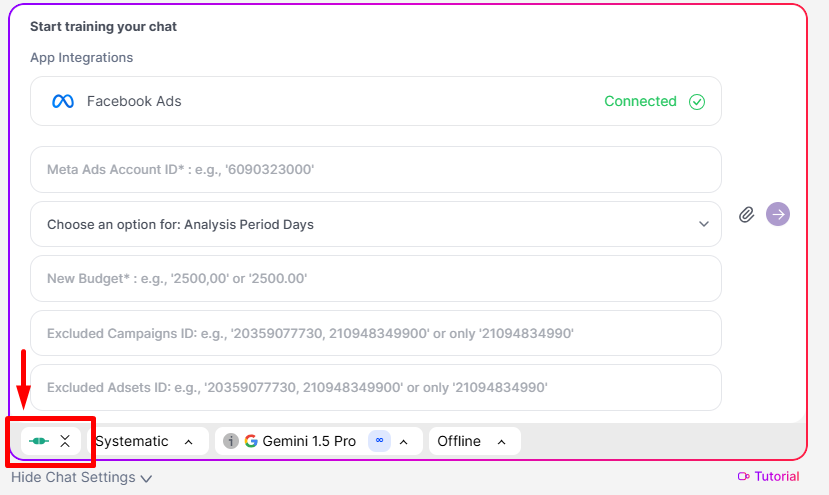Focus the Meta Ads Account ID field
This screenshot has width=829, height=495.
(376, 170)
